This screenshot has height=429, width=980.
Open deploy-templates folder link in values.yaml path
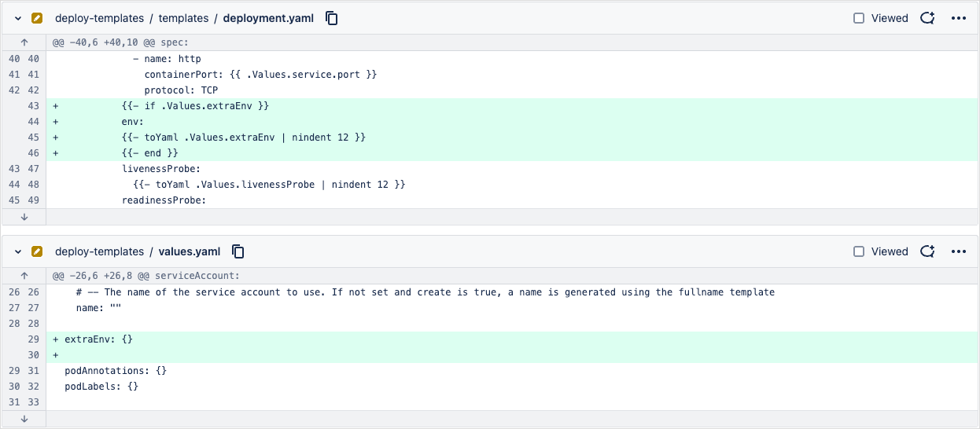(x=99, y=251)
